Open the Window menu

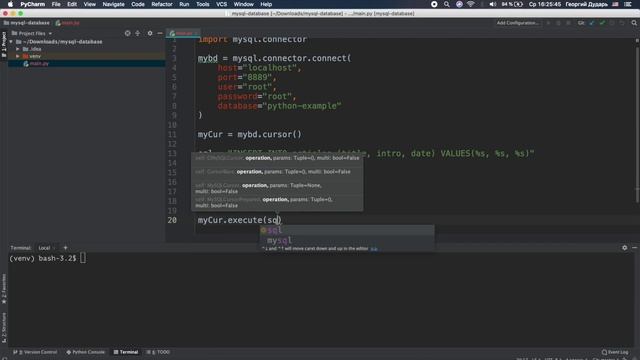(244, 4)
